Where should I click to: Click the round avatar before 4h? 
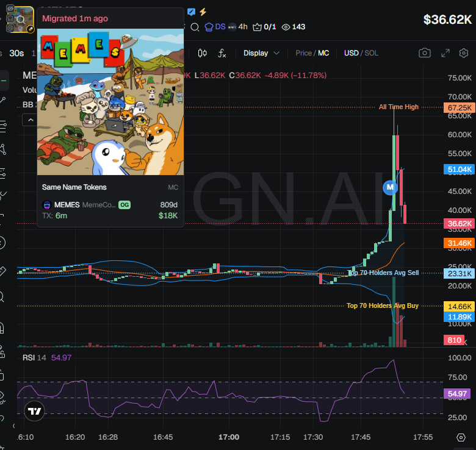[x=232, y=27]
